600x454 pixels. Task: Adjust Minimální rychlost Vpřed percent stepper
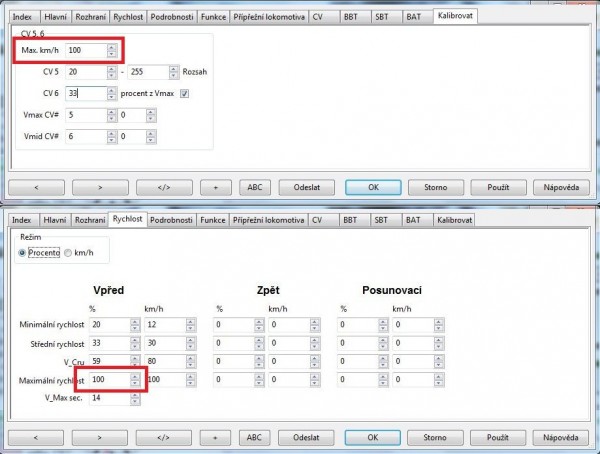135,324
